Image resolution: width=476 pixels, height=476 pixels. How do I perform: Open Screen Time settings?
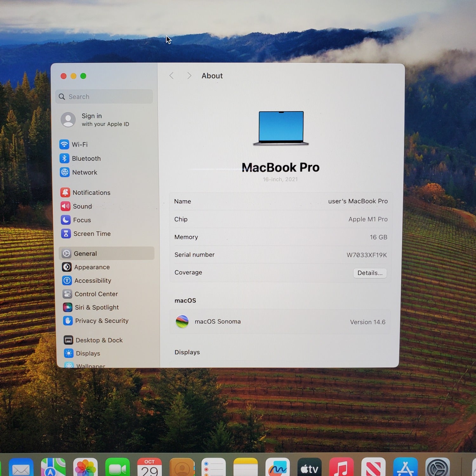pos(92,234)
